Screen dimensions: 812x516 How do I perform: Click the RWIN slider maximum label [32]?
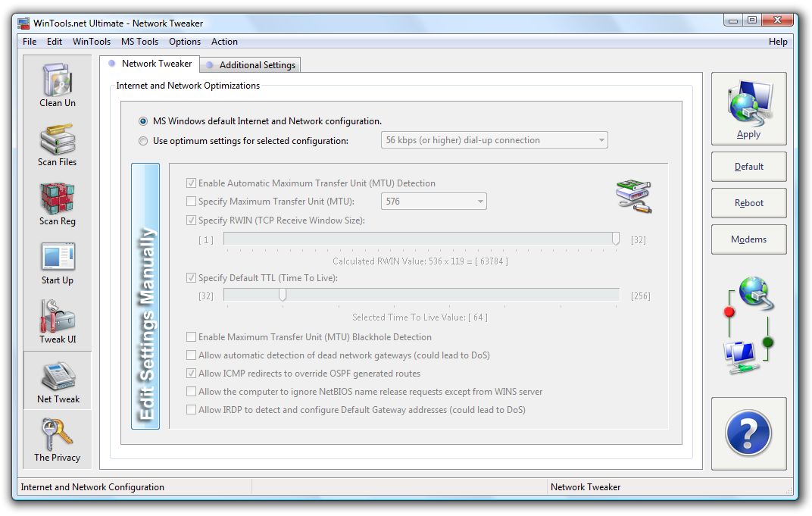(x=638, y=240)
